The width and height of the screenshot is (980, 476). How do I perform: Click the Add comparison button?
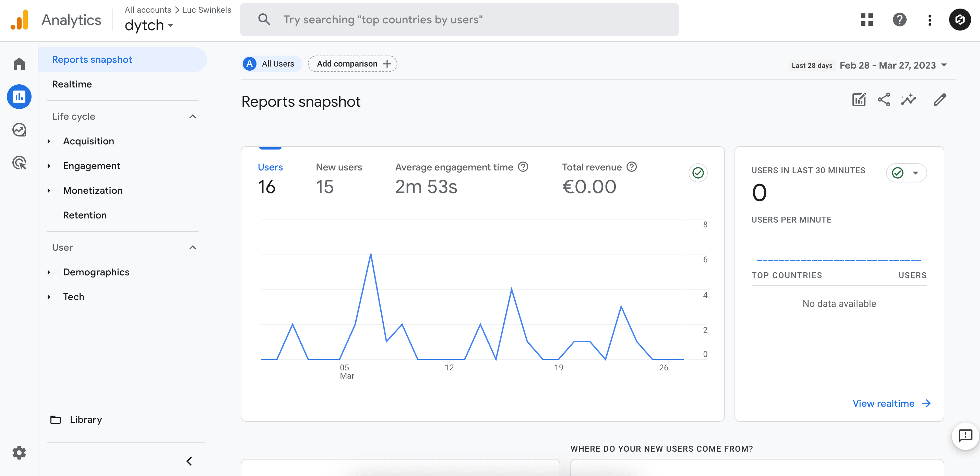point(352,64)
